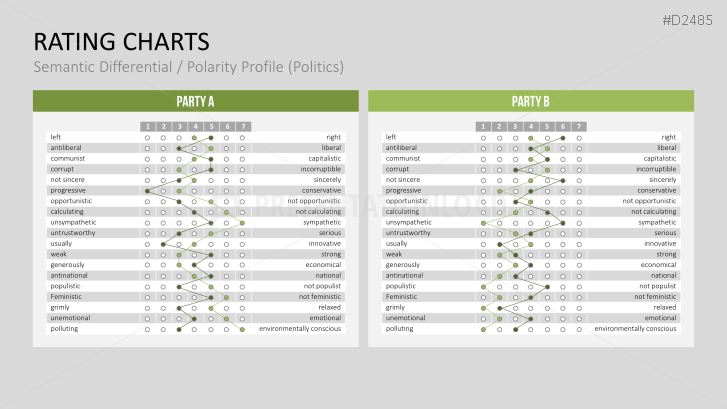727x409 pixels.
Task: Click column header 1 in the Party A chart
Action: (x=147, y=126)
